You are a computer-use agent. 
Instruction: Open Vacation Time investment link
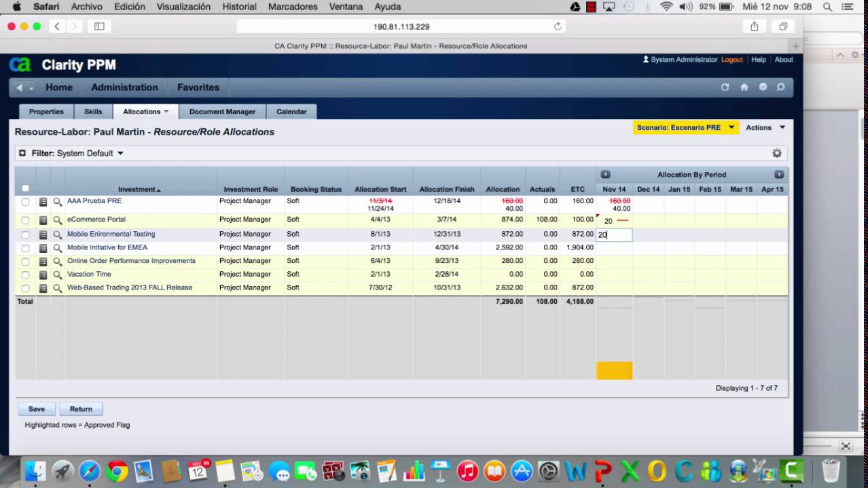(x=89, y=274)
